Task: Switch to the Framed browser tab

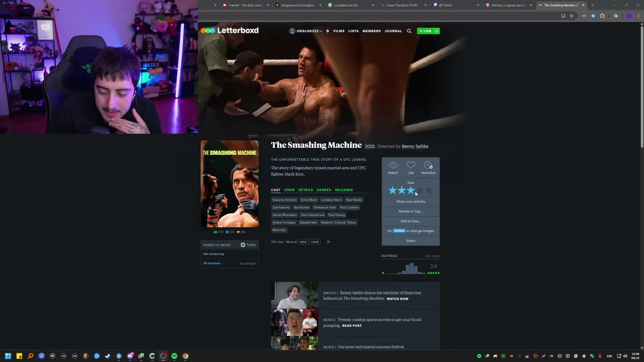Action: 245,5
